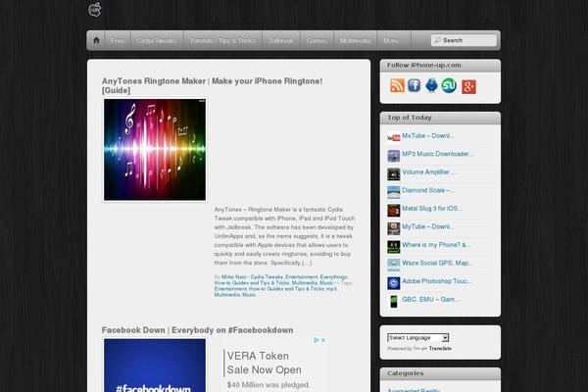Image resolution: width=588 pixels, height=392 pixels.
Task: Open the Diamond Scale link
Action: coord(428,190)
